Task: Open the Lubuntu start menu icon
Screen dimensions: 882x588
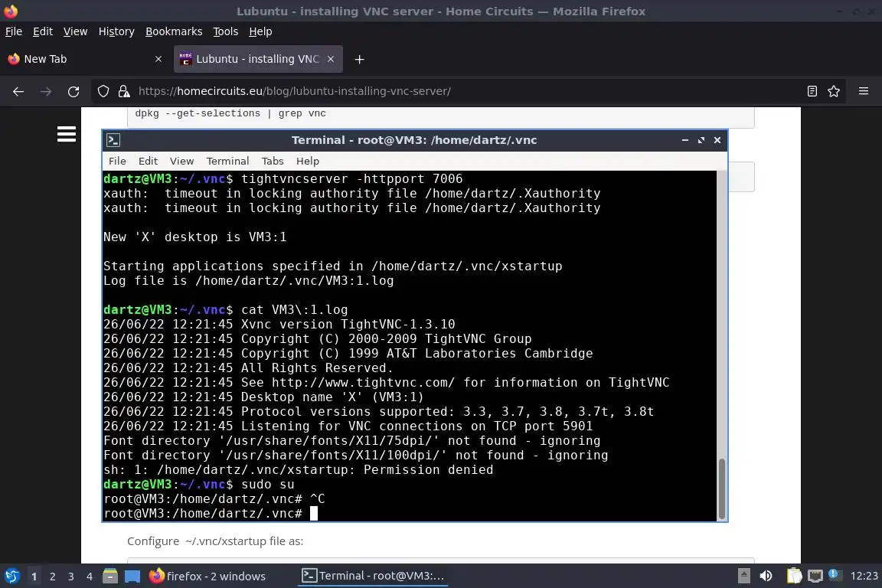Action: click(x=11, y=576)
